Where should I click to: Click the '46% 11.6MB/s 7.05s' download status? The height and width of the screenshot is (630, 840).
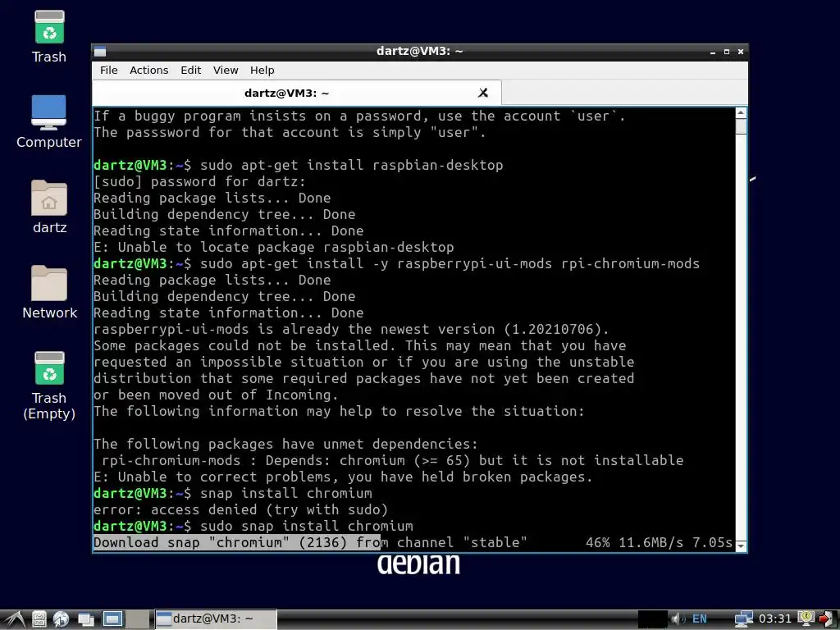(659, 543)
